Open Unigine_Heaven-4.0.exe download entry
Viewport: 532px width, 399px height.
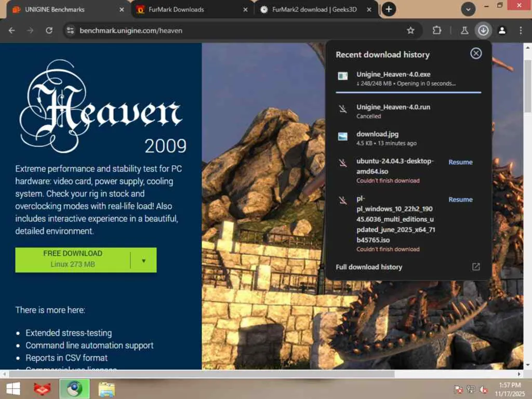coord(408,79)
